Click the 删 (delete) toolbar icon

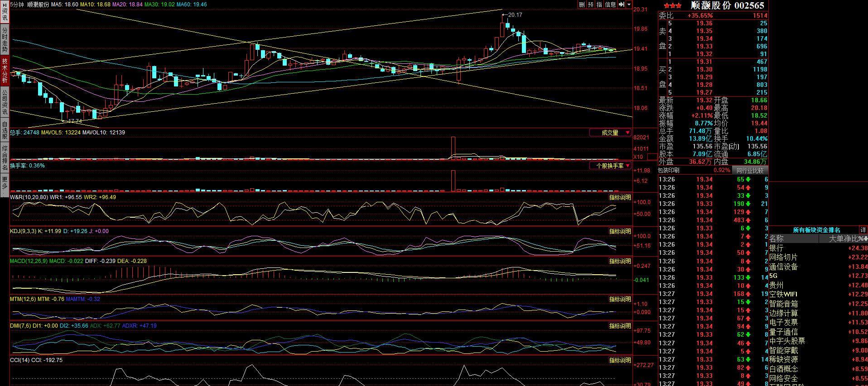click(582, 5)
